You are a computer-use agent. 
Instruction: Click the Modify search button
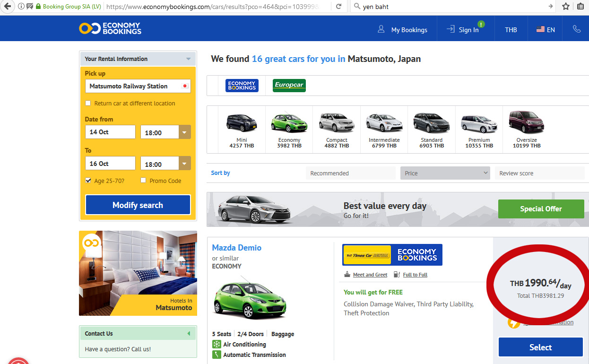coord(138,205)
